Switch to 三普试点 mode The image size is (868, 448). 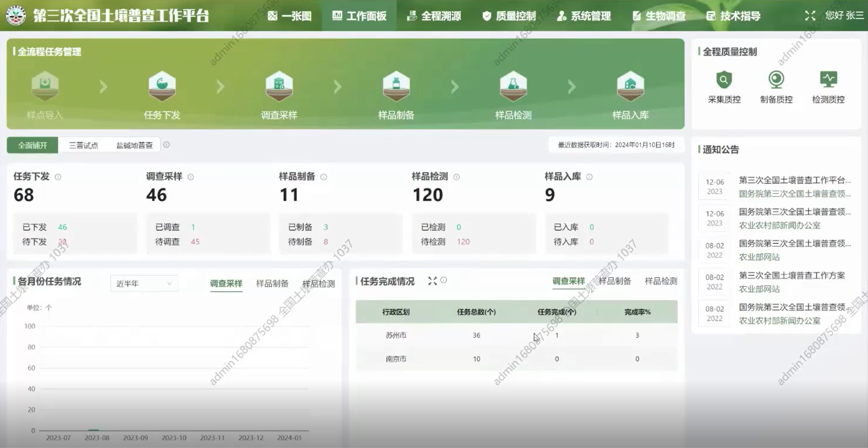tap(83, 145)
